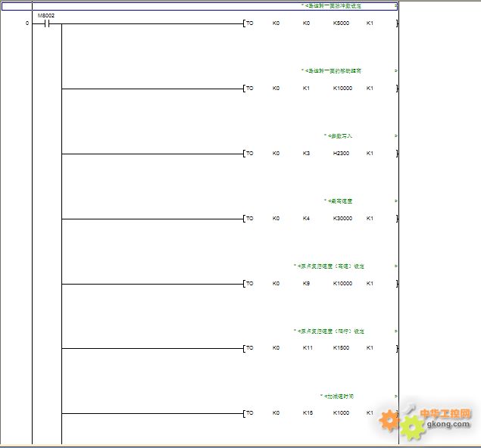The image size is (481, 448).
Task: Click K10000 in the K9 row
Action: click(x=342, y=284)
